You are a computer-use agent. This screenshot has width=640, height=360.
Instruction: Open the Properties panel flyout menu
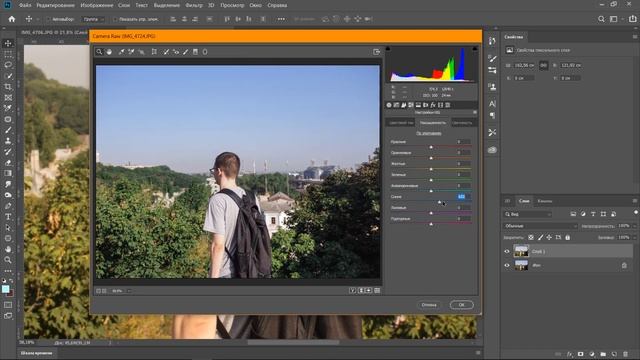(635, 37)
